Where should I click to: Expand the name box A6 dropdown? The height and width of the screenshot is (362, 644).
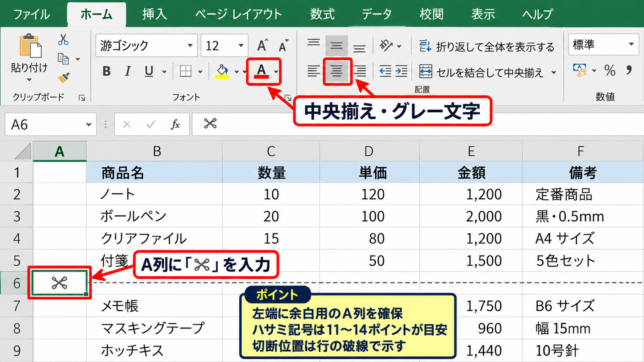pos(89,124)
